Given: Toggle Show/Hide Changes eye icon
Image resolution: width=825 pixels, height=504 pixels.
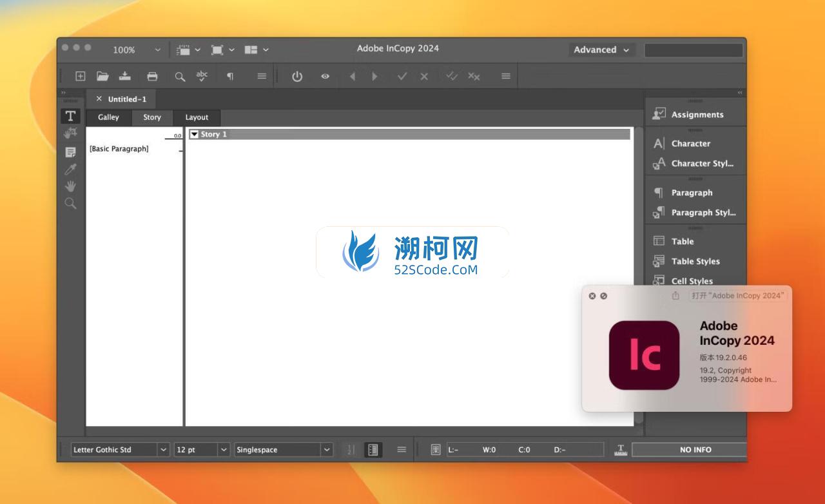Looking at the screenshot, I should pos(325,76).
